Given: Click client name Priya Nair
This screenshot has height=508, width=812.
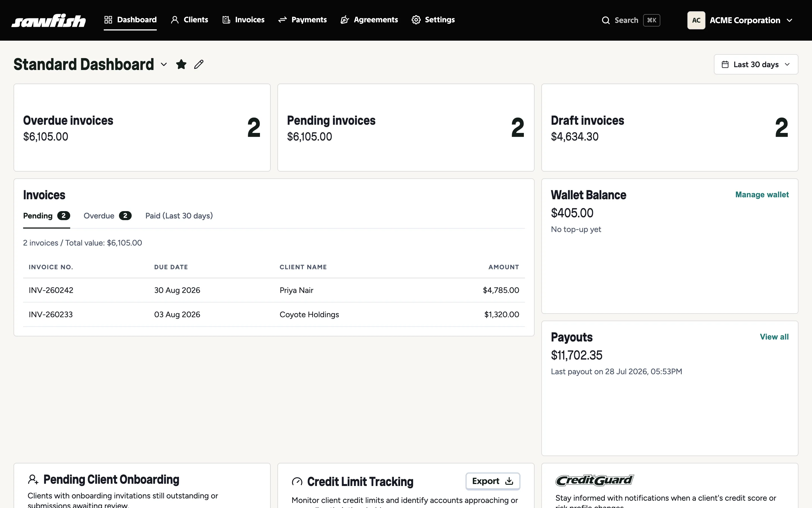Looking at the screenshot, I should 296,290.
